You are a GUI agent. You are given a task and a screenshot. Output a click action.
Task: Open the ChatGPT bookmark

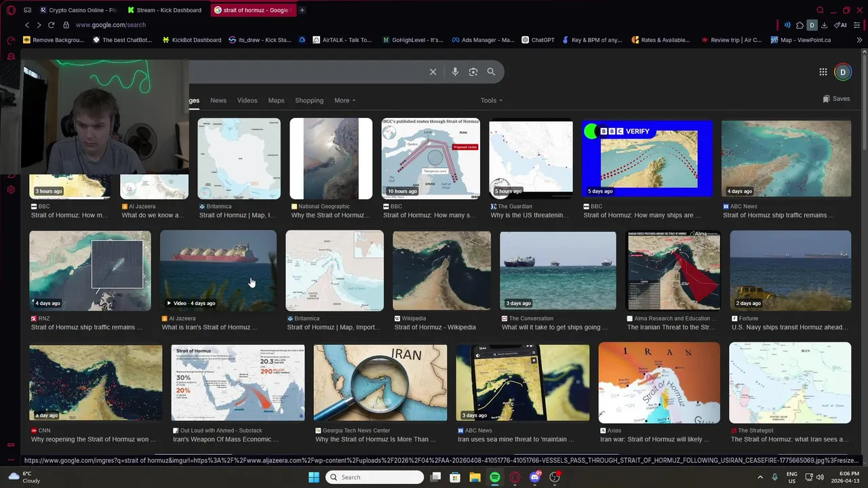(x=538, y=40)
